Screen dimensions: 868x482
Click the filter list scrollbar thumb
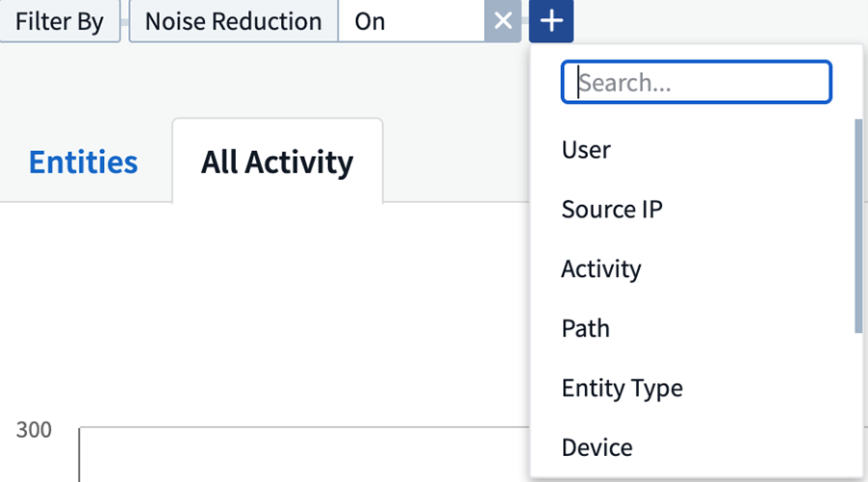click(x=857, y=226)
